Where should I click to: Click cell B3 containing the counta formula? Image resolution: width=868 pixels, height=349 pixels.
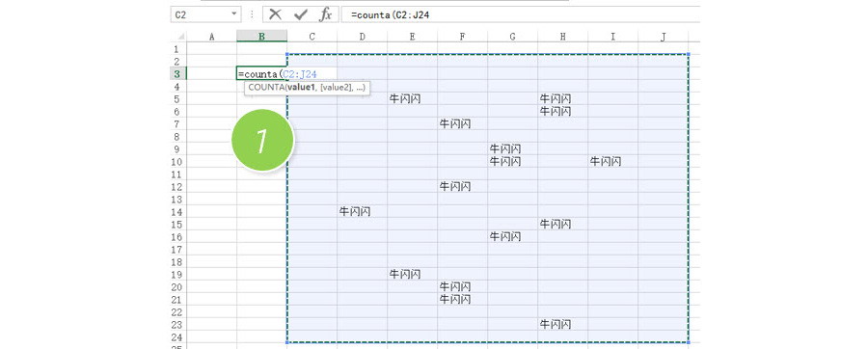(x=261, y=74)
